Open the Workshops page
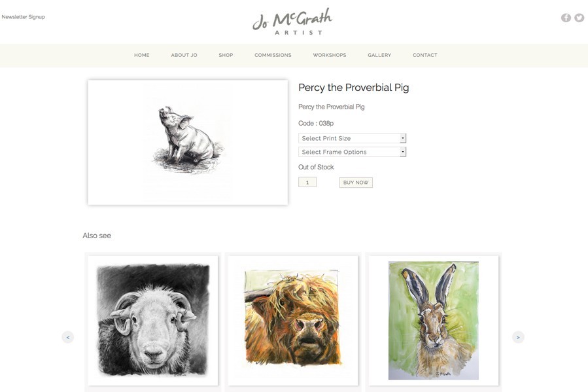This screenshot has width=588, height=392. 330,55
